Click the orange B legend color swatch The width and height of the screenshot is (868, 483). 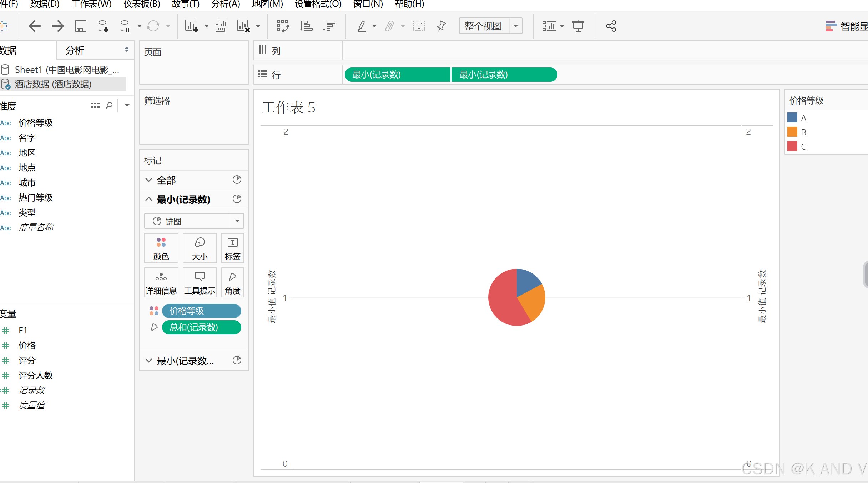792,132
